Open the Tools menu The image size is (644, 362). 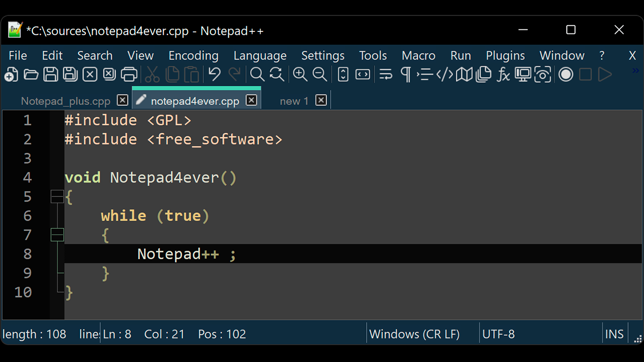pos(373,56)
